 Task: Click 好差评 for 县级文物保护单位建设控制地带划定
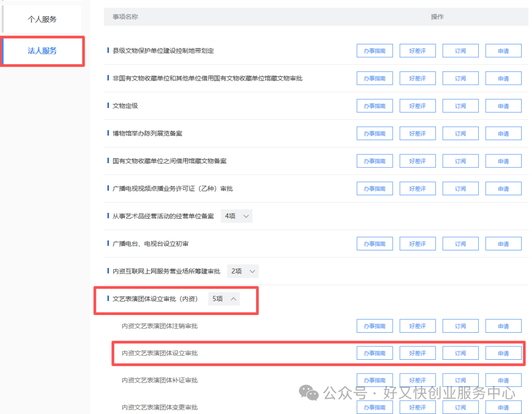click(x=418, y=51)
